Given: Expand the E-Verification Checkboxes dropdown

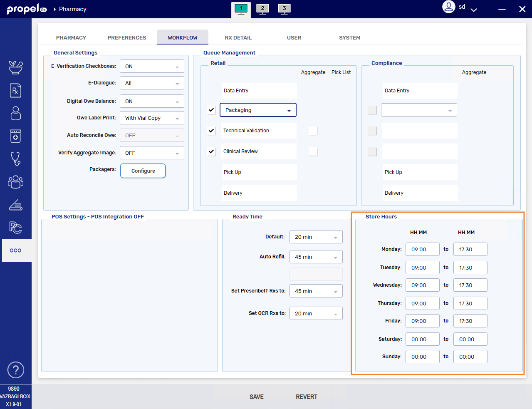Looking at the screenshot, I should [152, 67].
